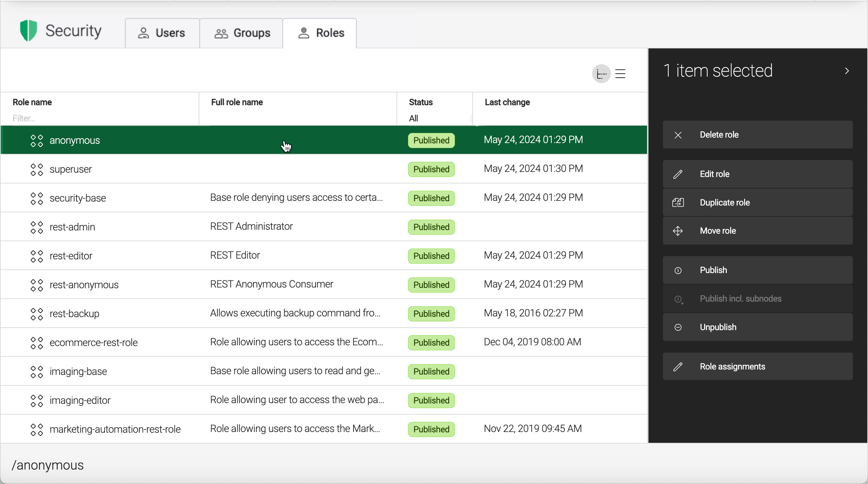Click Published badge of imaging-editor

tap(431, 401)
